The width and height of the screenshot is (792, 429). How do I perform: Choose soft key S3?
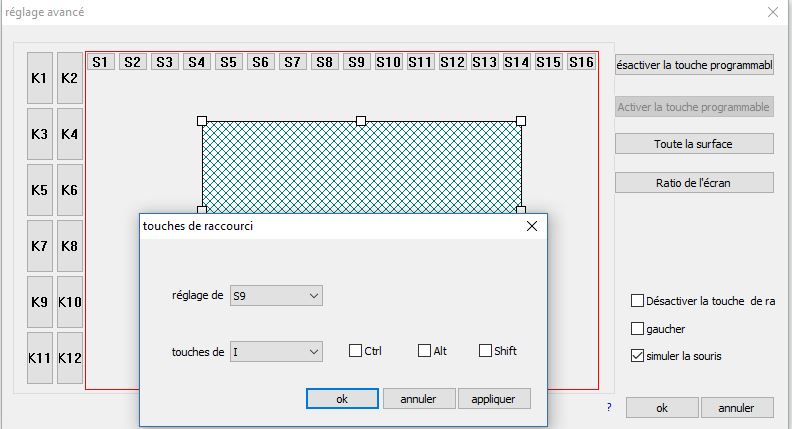[x=165, y=62]
